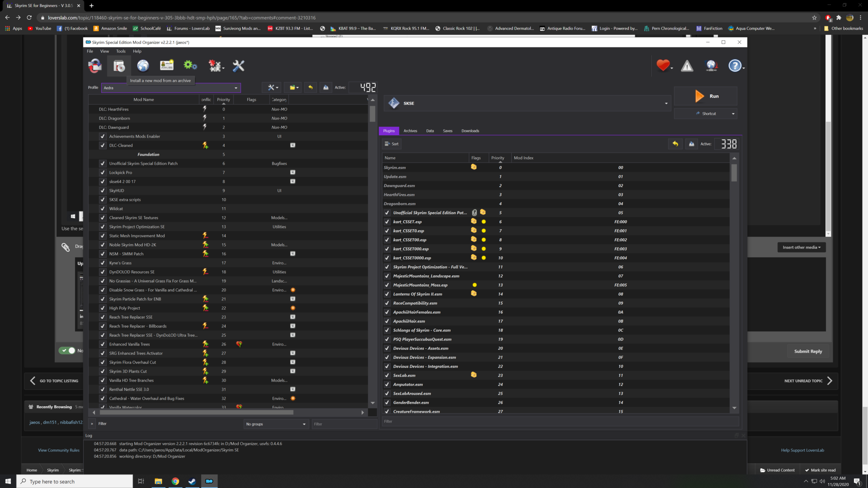Open settings with wrench and screwdriver icon
Viewport: 868px width, 488px height.
pyautogui.click(x=238, y=66)
